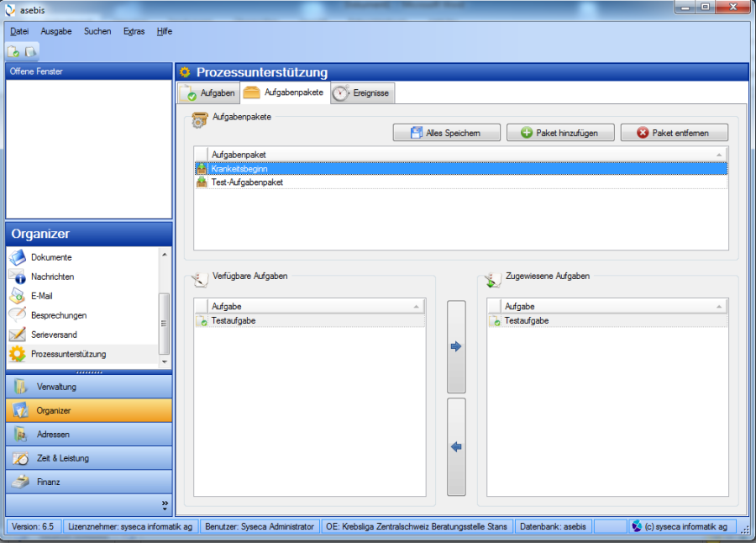The height and width of the screenshot is (543, 756).
Task: Click the Krankeitsbeginn package icon
Action: [x=202, y=169]
